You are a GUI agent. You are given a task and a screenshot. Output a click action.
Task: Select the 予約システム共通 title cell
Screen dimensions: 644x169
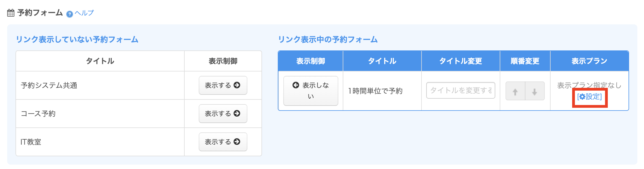coord(49,85)
